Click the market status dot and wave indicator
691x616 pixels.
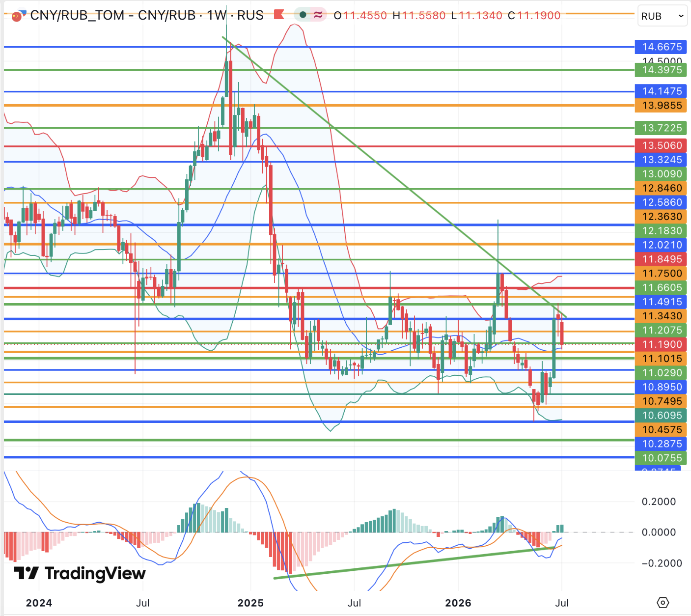click(x=311, y=15)
